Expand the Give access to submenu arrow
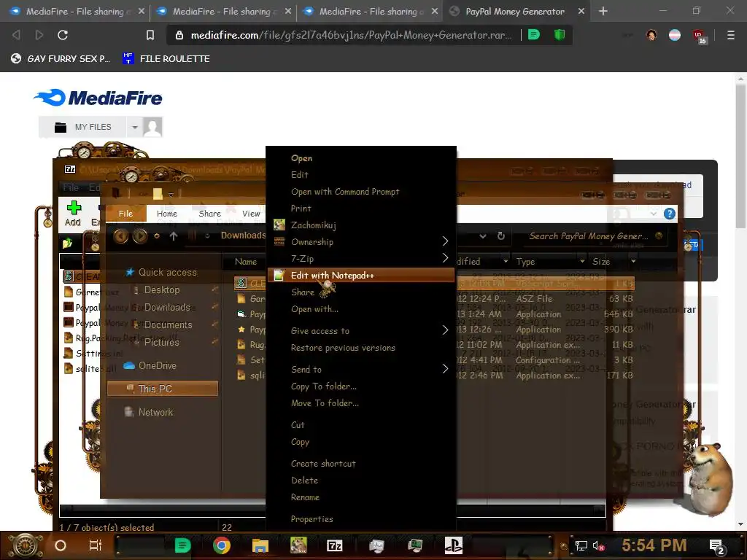The width and height of the screenshot is (747, 560). click(x=445, y=330)
